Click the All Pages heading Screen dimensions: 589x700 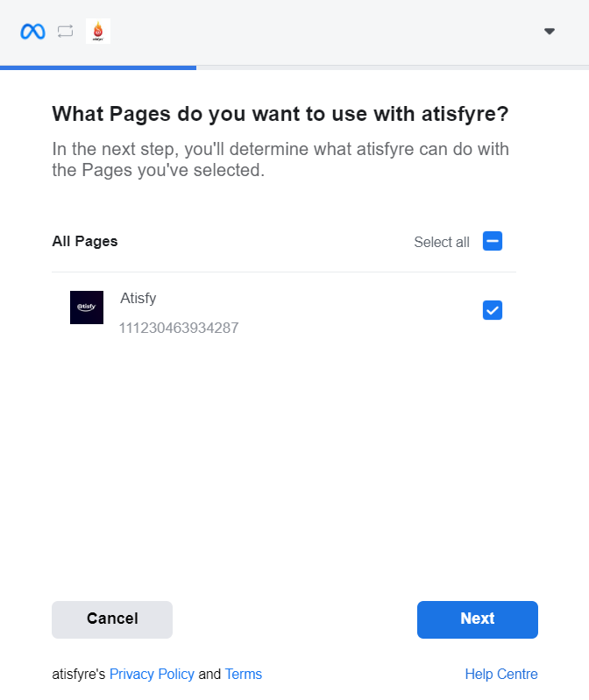click(x=85, y=241)
